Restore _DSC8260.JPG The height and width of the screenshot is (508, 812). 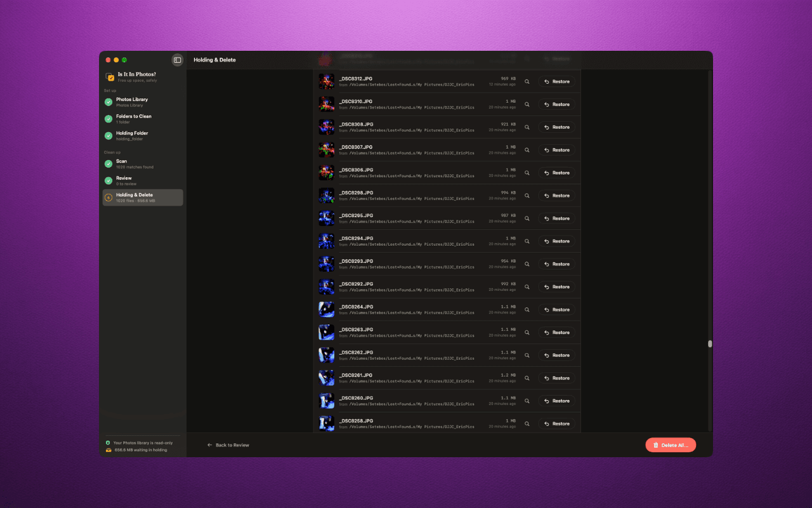tap(557, 401)
